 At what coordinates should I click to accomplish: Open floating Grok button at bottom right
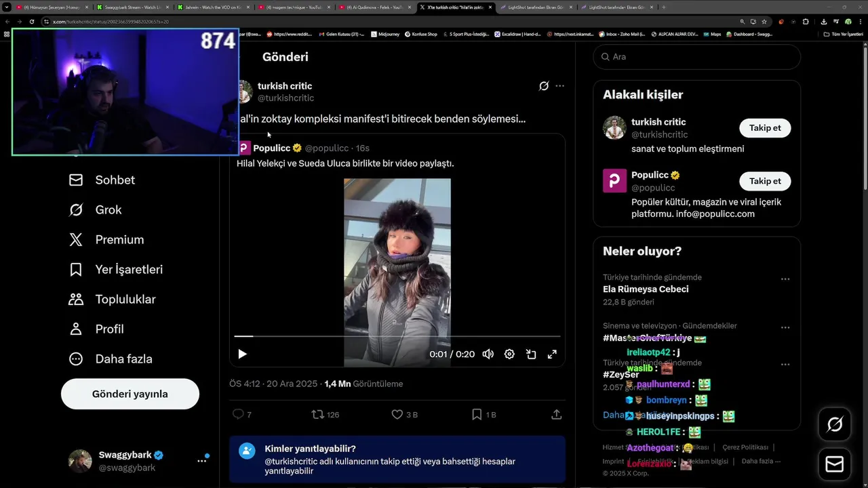[x=835, y=424]
